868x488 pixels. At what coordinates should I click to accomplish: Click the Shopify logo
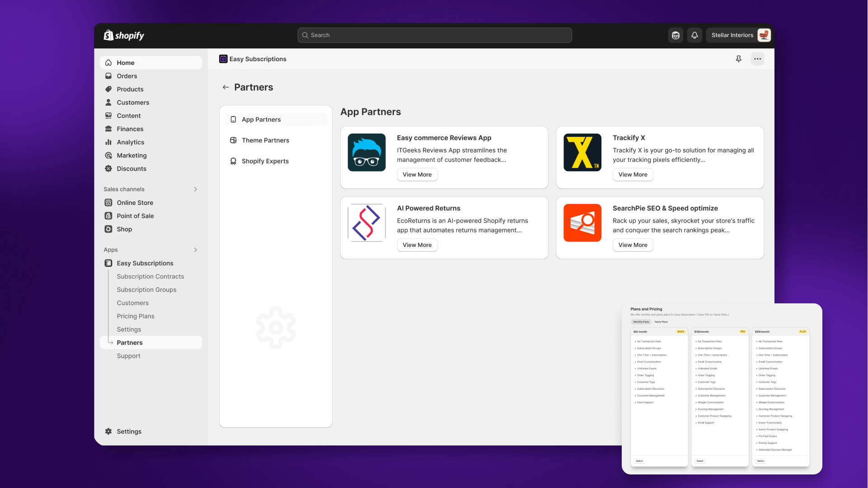point(124,35)
